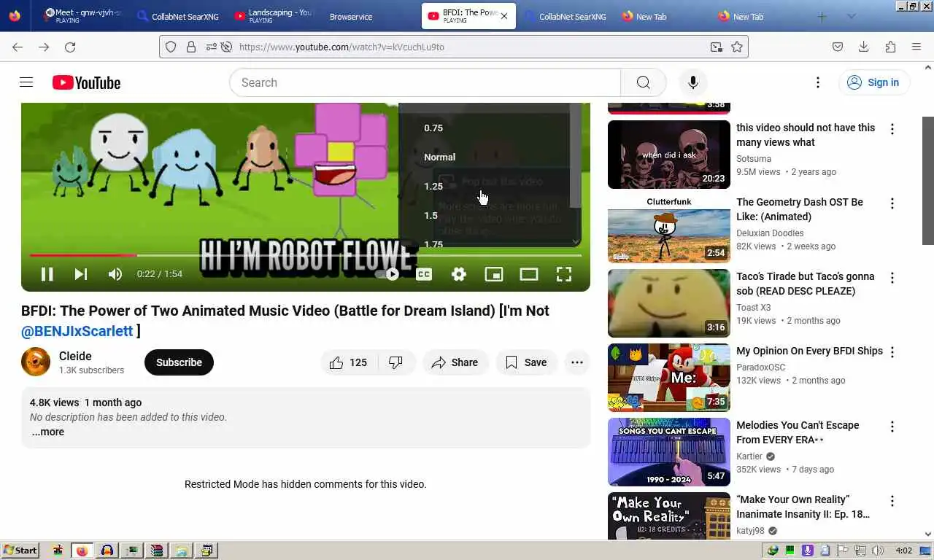The image size is (934, 560).
Task: Open the player settings gear
Action: click(x=459, y=274)
